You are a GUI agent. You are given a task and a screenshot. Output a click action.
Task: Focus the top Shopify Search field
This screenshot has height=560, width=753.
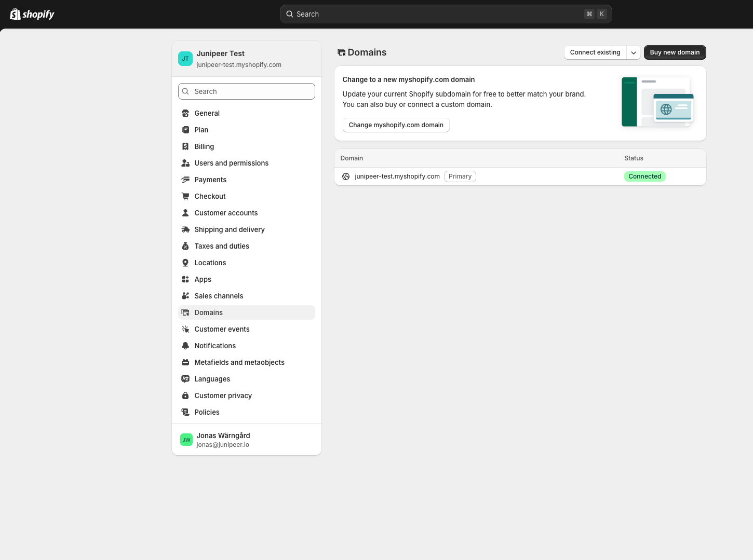tap(446, 14)
